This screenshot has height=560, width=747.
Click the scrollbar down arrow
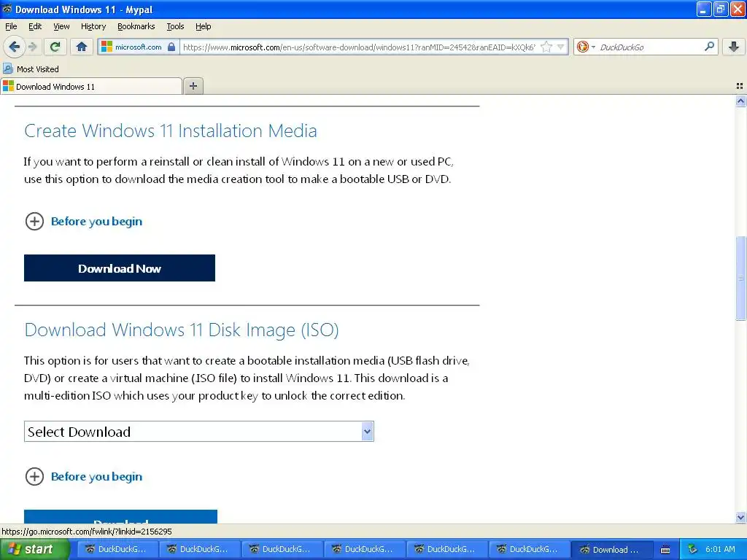[x=740, y=518]
